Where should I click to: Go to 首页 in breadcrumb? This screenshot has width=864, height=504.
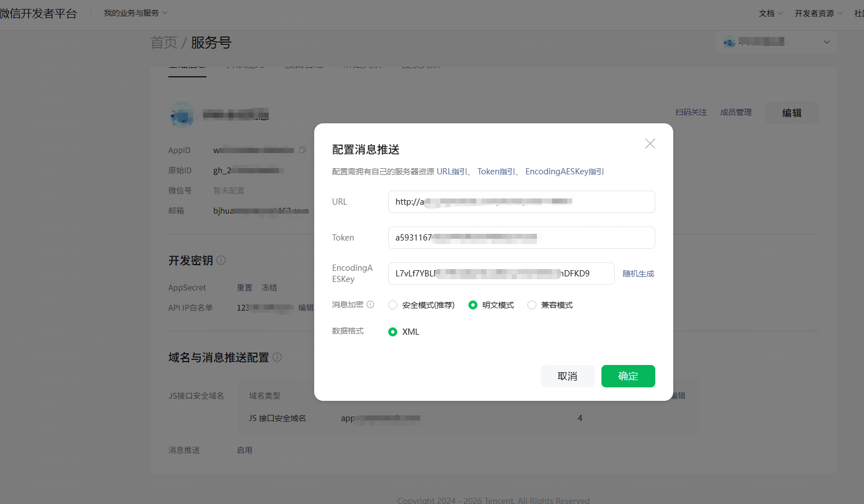click(x=164, y=43)
